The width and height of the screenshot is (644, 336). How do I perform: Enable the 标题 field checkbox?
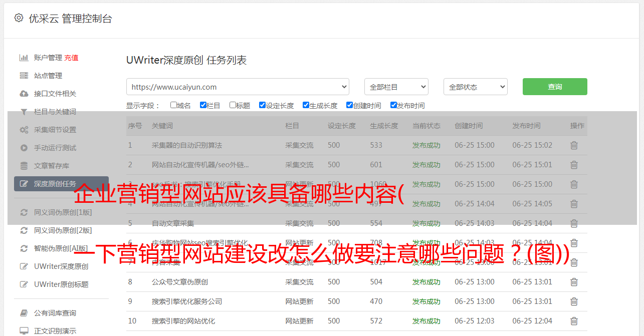tap(233, 105)
